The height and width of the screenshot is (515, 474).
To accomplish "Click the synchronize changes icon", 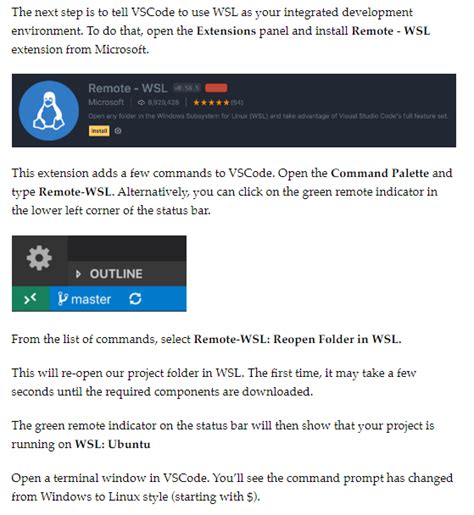I will point(135,299).
